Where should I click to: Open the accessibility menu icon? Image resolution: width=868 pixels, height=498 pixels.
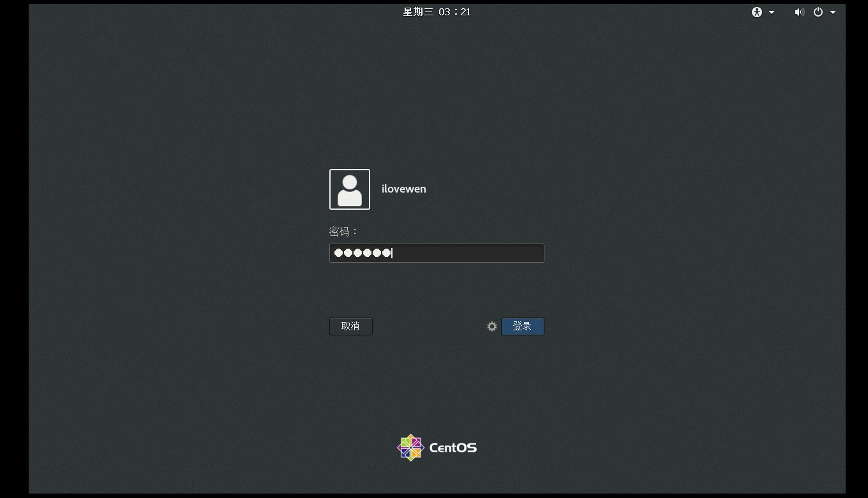[x=757, y=12]
